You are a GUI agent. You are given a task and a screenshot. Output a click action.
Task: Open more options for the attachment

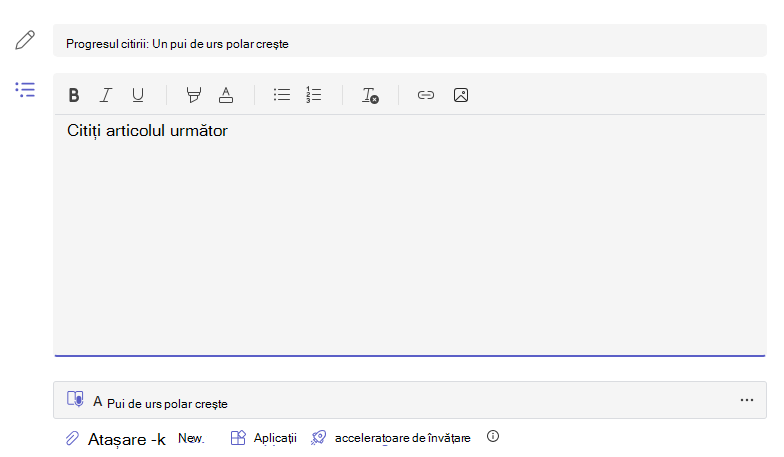tap(747, 400)
